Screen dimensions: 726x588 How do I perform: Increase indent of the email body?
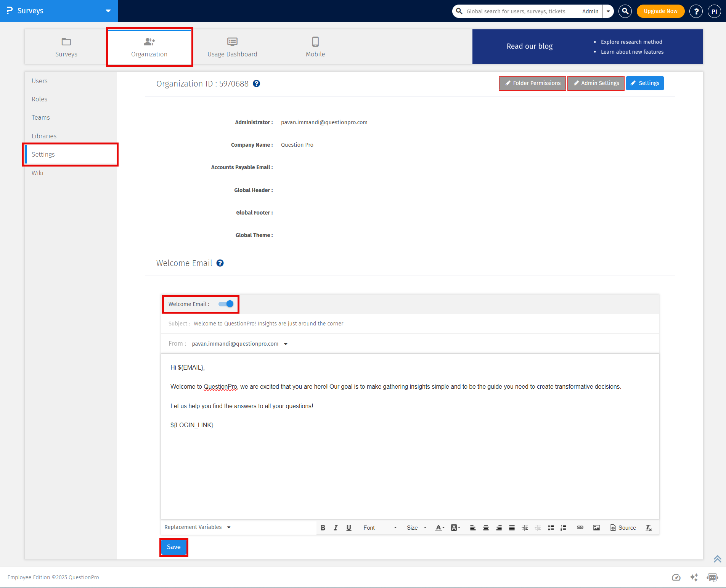[x=525, y=527]
